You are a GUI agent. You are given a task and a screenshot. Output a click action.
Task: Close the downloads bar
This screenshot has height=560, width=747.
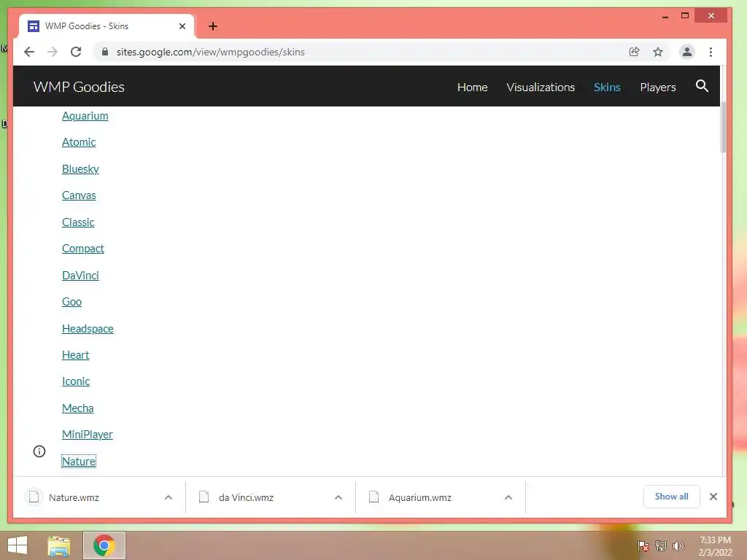[713, 497]
